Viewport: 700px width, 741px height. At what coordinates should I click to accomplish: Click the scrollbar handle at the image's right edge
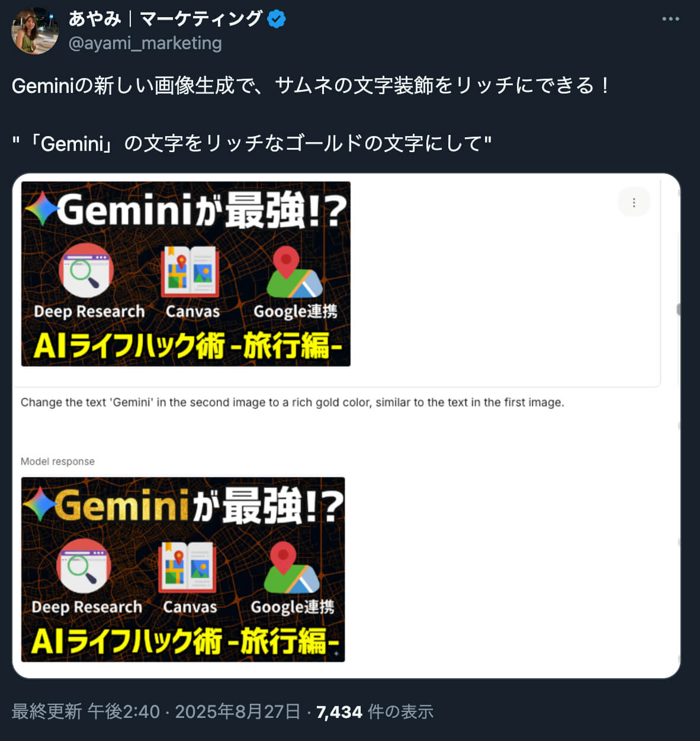(679, 310)
